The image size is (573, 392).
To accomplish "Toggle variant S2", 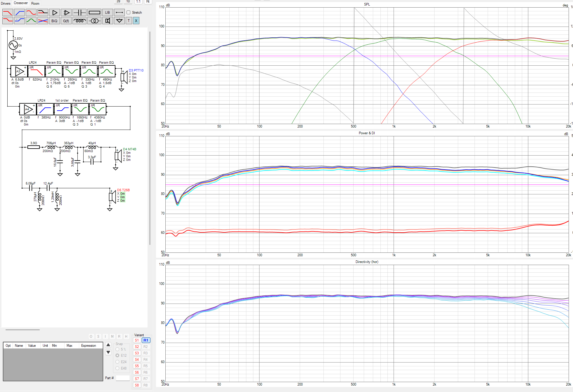I will click(137, 347).
